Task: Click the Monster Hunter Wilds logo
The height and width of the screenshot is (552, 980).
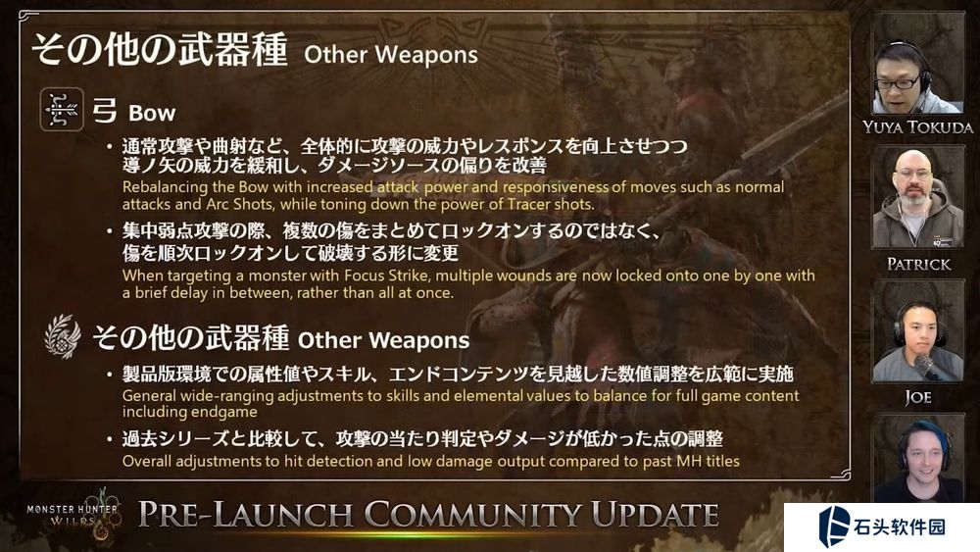Action: (73, 515)
